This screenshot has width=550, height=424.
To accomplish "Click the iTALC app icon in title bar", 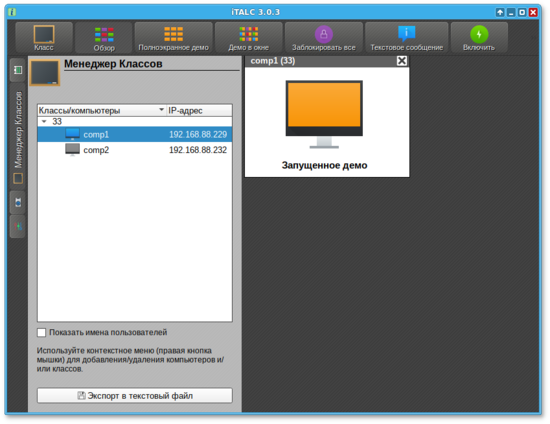I will click(x=12, y=12).
